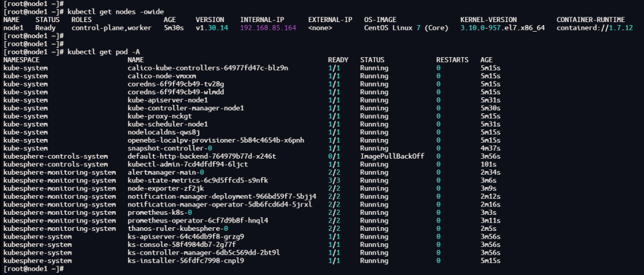Image resolution: width=644 pixels, height=275 pixels.
Task: Click the age value 2m5s
Action: (488, 228)
